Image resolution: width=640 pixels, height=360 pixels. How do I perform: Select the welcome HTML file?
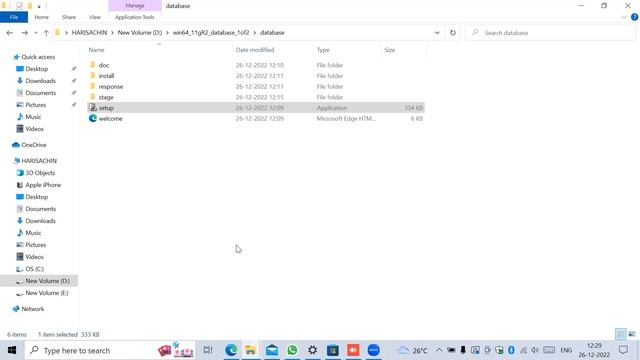point(110,118)
